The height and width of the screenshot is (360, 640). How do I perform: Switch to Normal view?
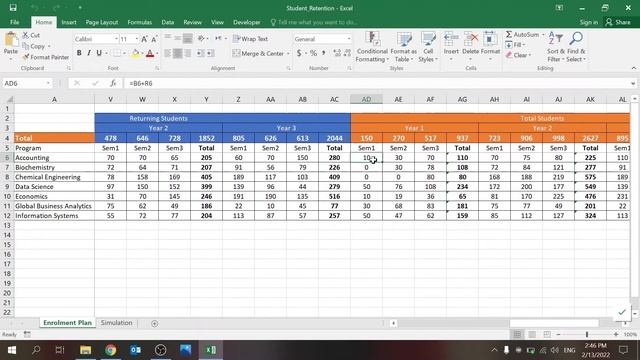[x=517, y=334]
